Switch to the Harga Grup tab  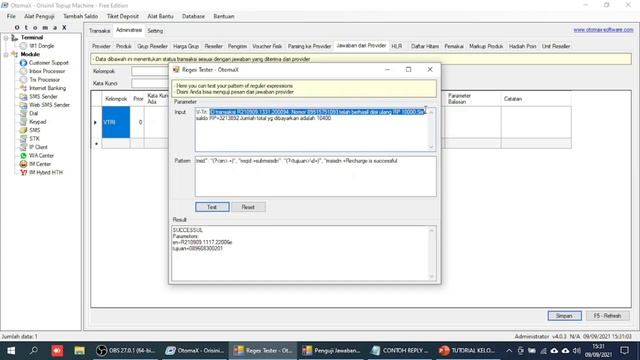point(186,46)
